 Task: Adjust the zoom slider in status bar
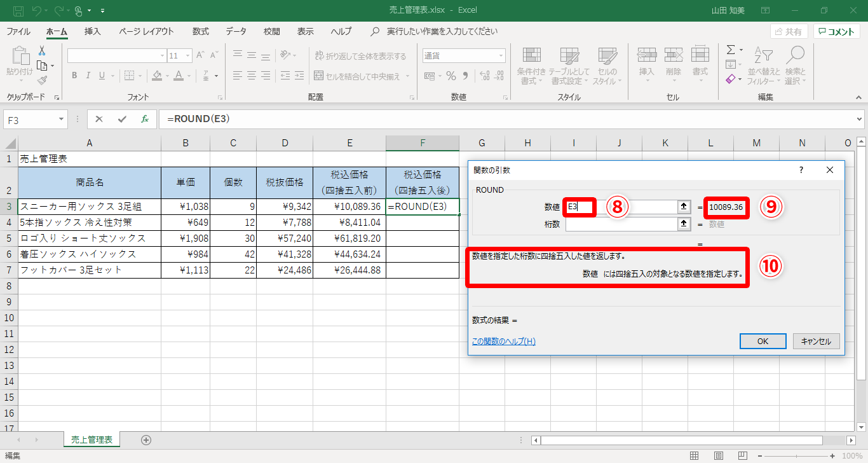pos(797,456)
